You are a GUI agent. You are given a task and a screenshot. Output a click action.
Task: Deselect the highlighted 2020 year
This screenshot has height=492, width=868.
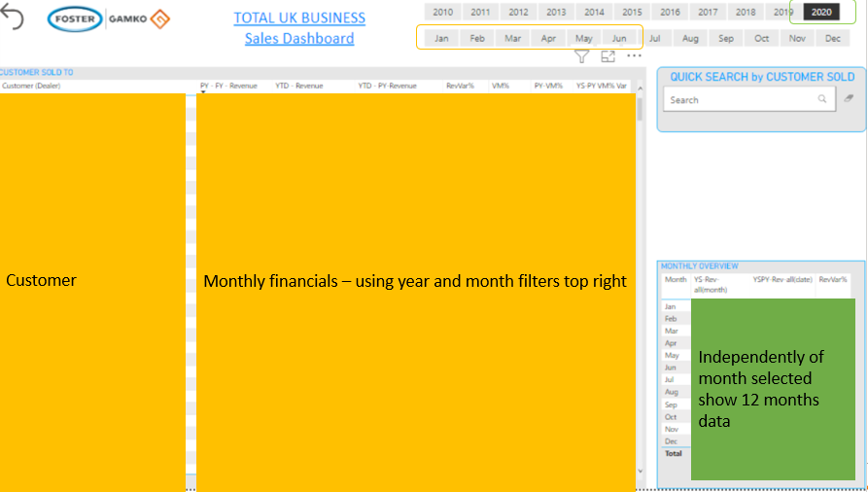coord(821,12)
